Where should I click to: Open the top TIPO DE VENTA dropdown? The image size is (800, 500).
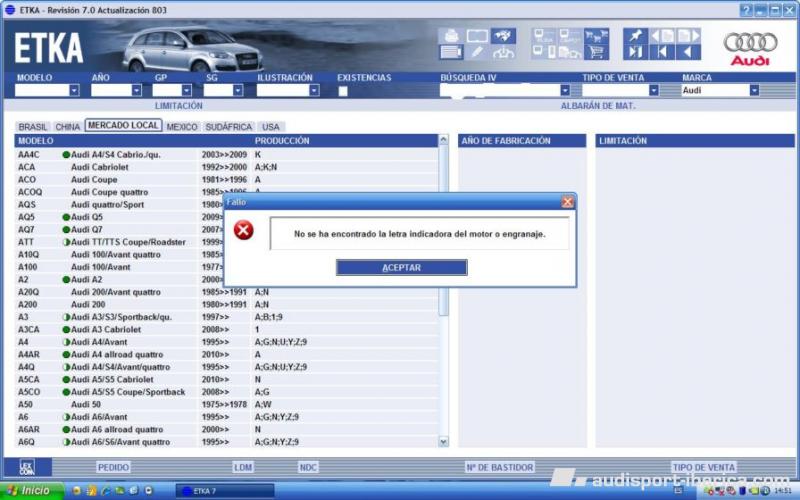(x=654, y=90)
